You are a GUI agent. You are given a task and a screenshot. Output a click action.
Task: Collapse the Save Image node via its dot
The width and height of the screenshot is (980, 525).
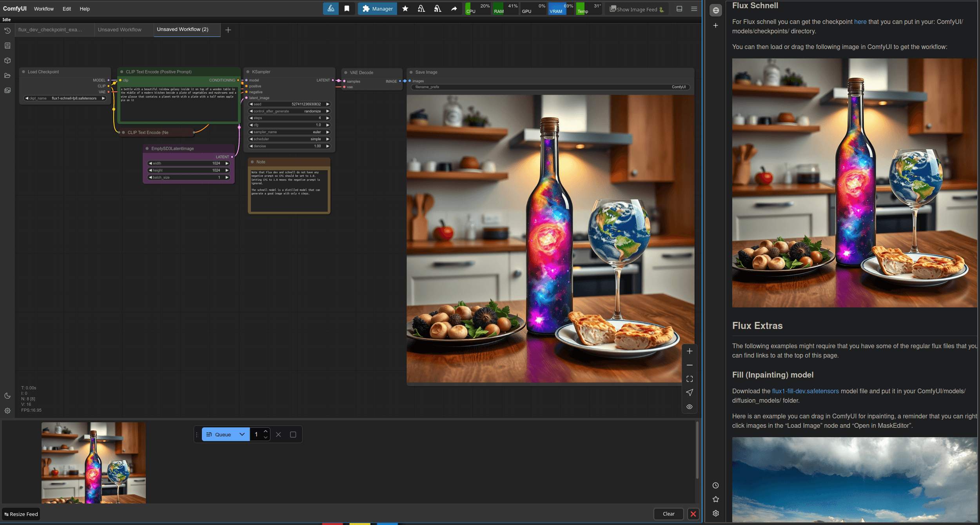[411, 72]
